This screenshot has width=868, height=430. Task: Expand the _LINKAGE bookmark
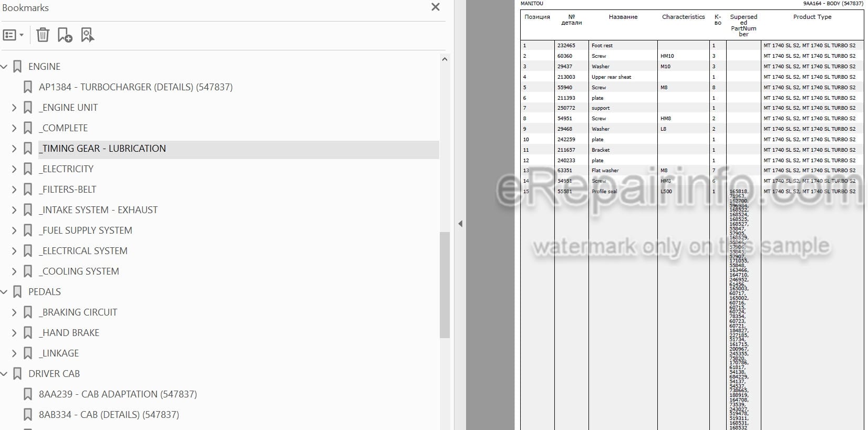click(x=14, y=353)
